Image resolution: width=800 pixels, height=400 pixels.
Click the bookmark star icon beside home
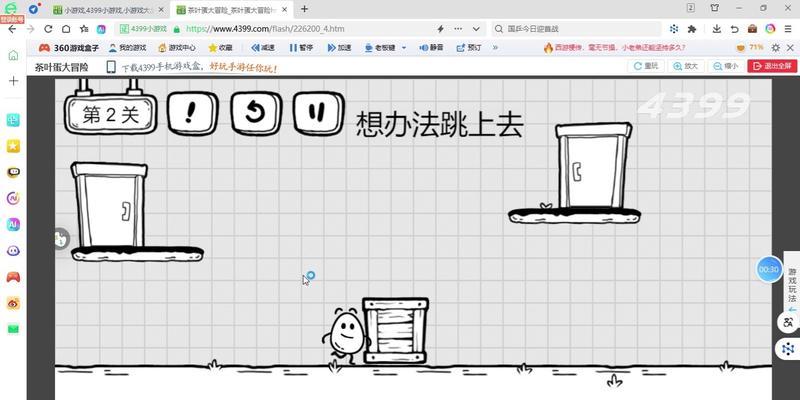(84, 29)
